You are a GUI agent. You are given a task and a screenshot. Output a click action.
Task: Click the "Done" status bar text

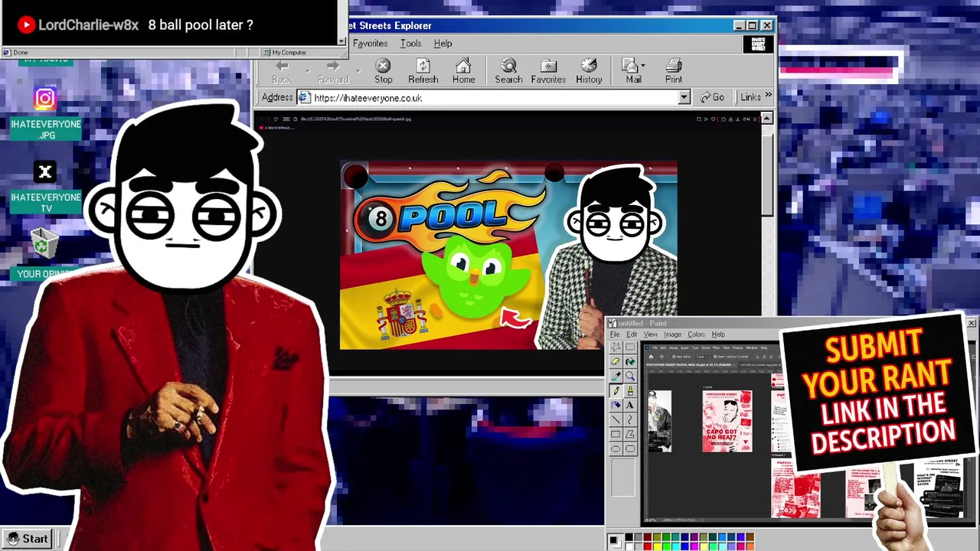point(21,53)
